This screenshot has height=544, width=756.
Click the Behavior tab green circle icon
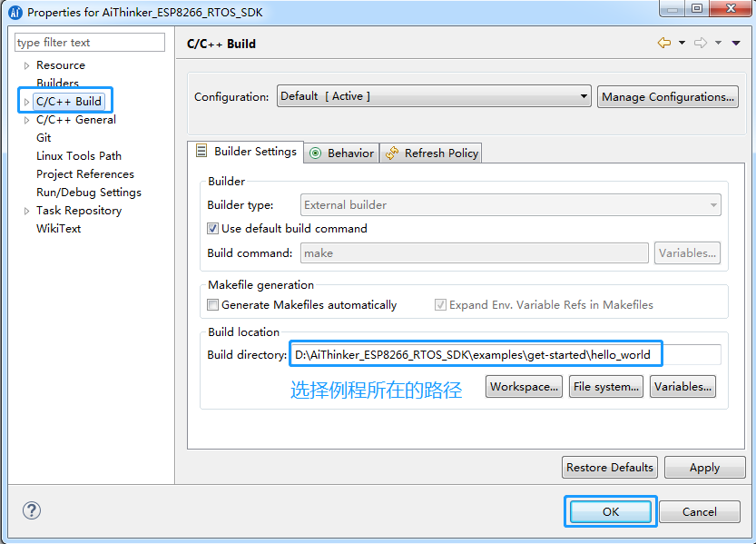[315, 153]
